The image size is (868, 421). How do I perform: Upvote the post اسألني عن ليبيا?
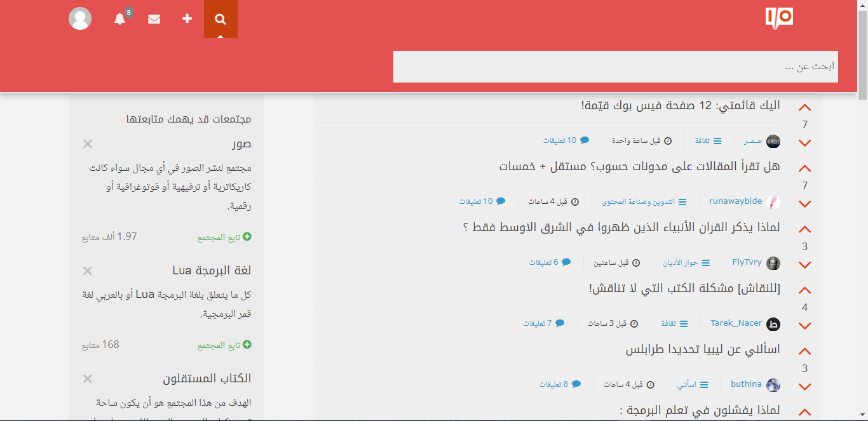(x=804, y=352)
